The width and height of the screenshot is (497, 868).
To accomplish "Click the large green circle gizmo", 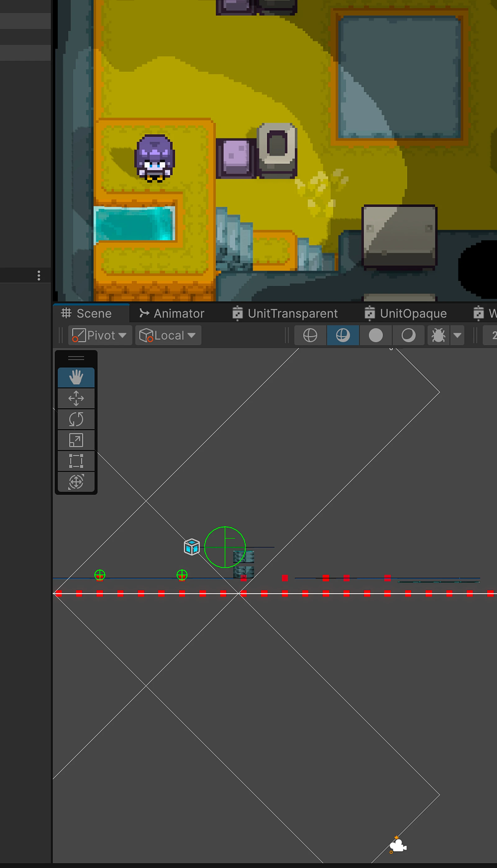I will 225,547.
